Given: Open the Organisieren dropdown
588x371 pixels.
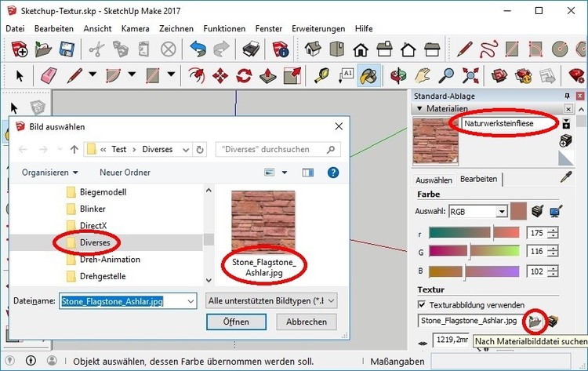Looking at the screenshot, I should [x=49, y=173].
